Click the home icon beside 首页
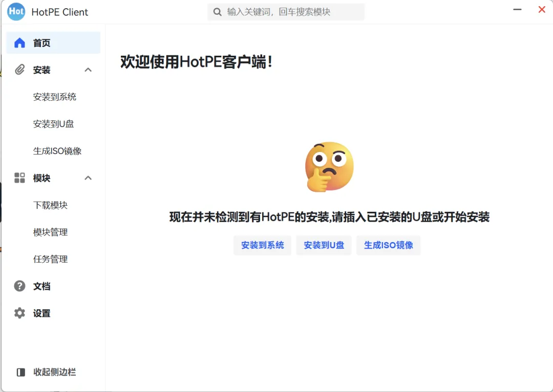The width and height of the screenshot is (553, 392). [x=20, y=42]
